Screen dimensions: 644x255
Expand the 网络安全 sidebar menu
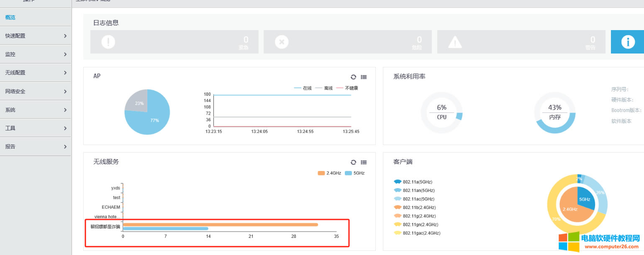click(x=36, y=92)
